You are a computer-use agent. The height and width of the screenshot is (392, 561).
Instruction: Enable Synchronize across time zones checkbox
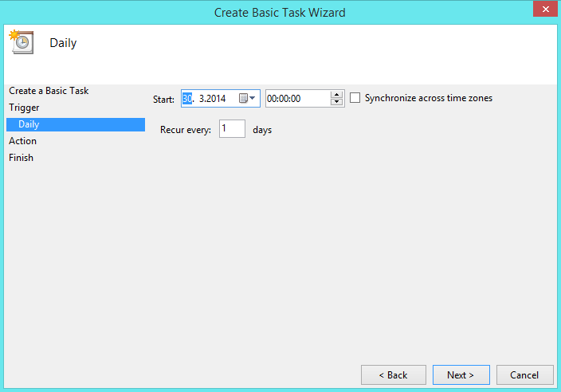tap(355, 98)
